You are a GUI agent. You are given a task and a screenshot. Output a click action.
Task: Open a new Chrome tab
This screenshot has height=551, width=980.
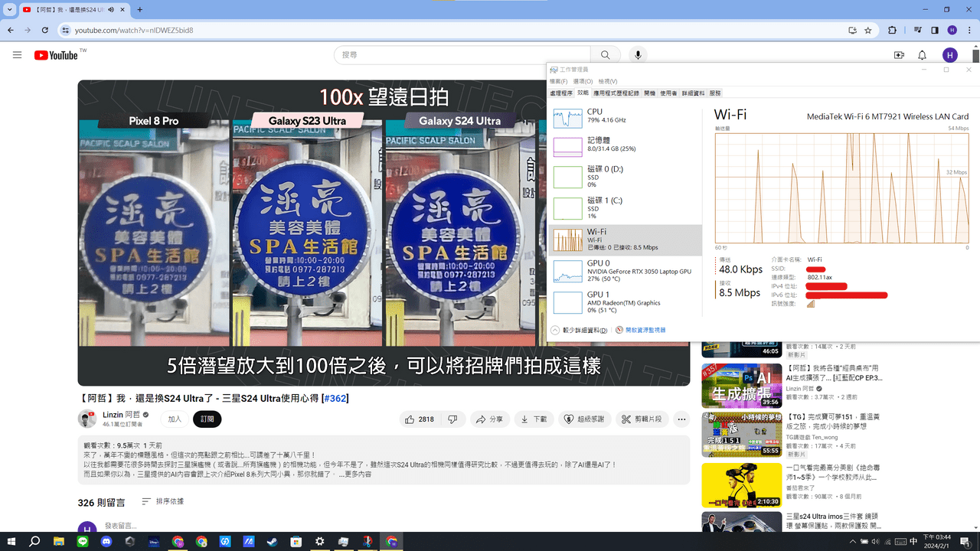140,10
